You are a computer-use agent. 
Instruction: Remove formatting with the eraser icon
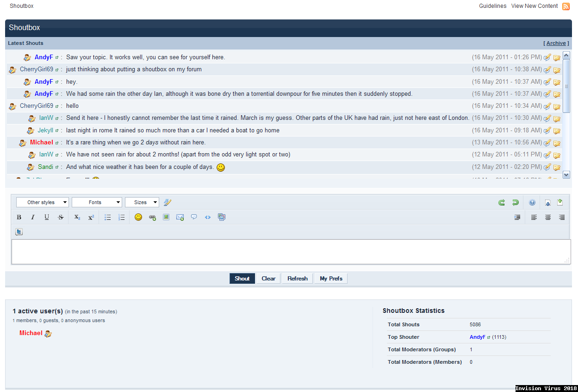(x=168, y=202)
